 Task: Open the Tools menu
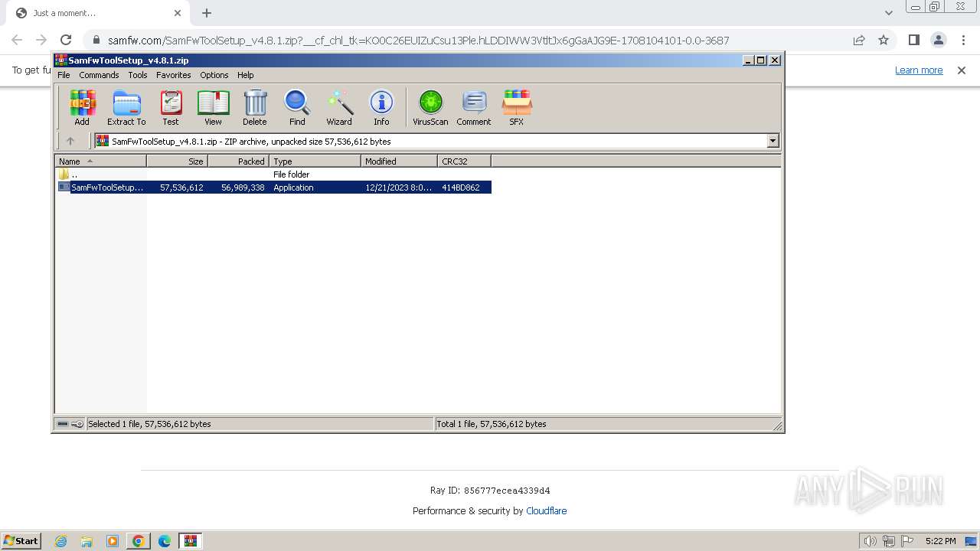tap(138, 75)
